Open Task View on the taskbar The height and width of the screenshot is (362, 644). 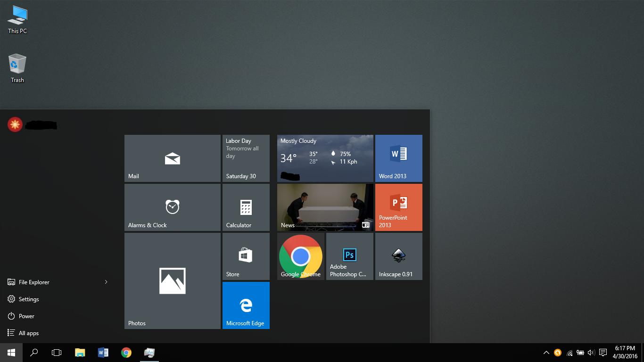click(x=57, y=353)
